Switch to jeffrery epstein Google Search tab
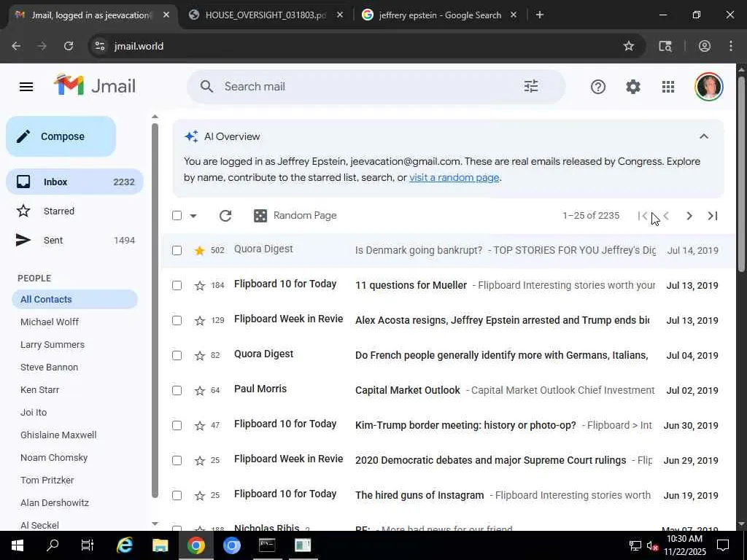Screen dimensions: 747x560 [x=439, y=15]
